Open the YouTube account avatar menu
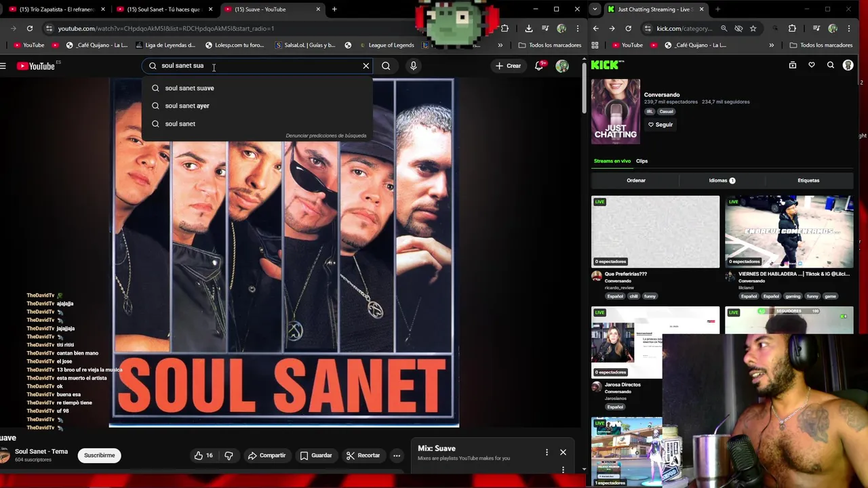 pos(562,66)
